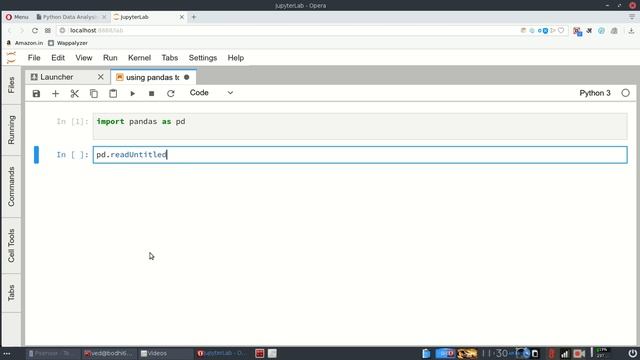640x360 pixels.
Task: Open the Kernel menu
Action: coord(139,58)
